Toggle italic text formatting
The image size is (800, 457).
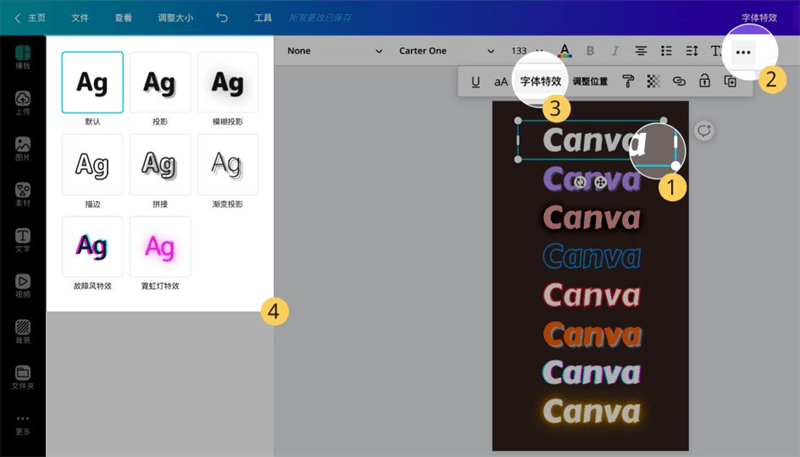(615, 51)
